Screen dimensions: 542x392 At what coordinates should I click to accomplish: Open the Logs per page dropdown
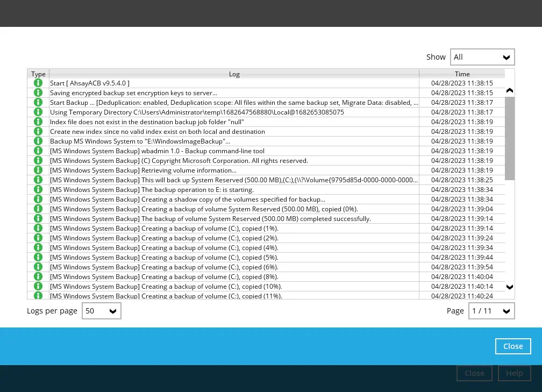[x=101, y=311]
